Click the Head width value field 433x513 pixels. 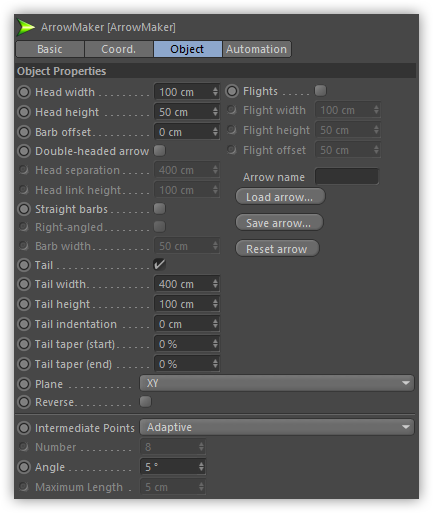click(187, 92)
